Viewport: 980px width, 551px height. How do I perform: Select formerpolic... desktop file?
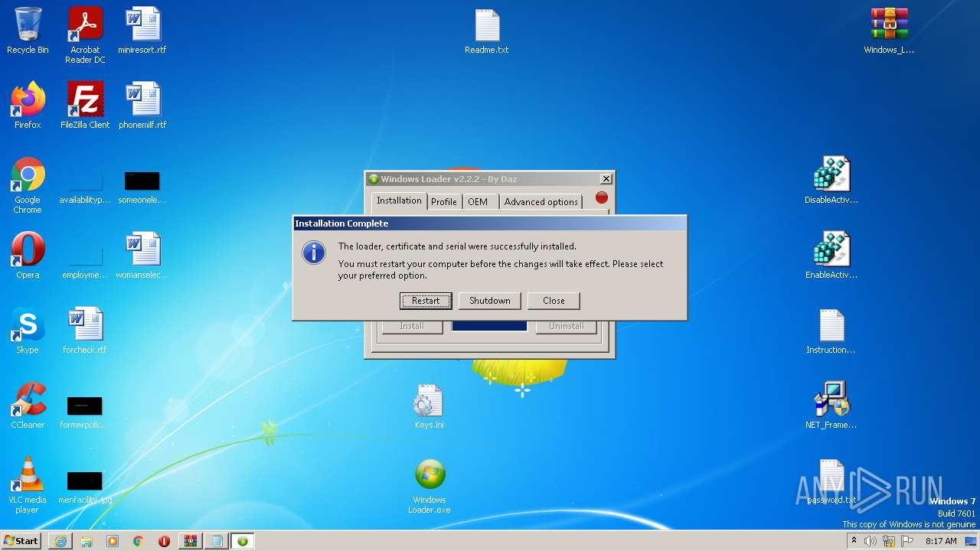(85, 412)
